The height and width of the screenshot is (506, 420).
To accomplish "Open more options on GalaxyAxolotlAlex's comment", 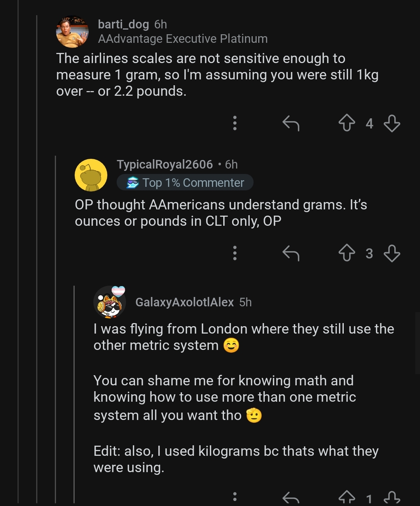I will [x=234, y=497].
